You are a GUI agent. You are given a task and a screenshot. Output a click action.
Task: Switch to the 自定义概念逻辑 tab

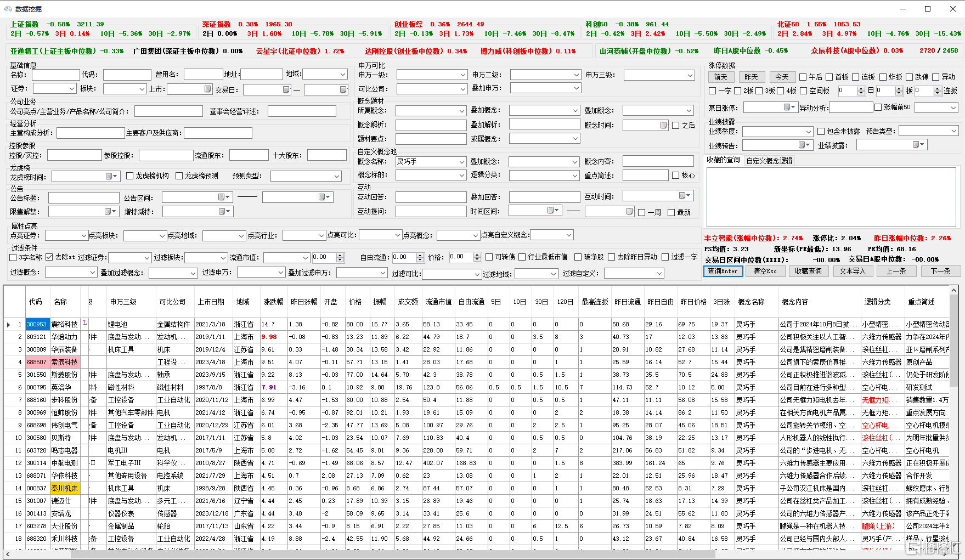click(769, 161)
